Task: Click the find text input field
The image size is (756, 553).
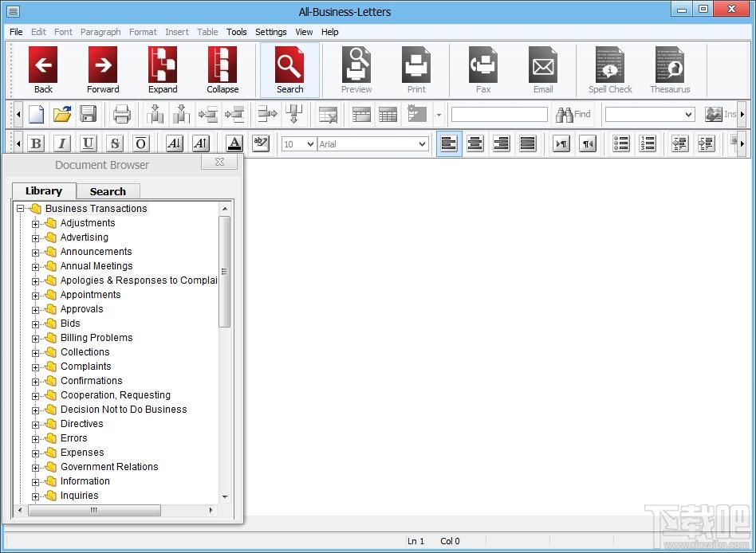Action: pos(499,115)
